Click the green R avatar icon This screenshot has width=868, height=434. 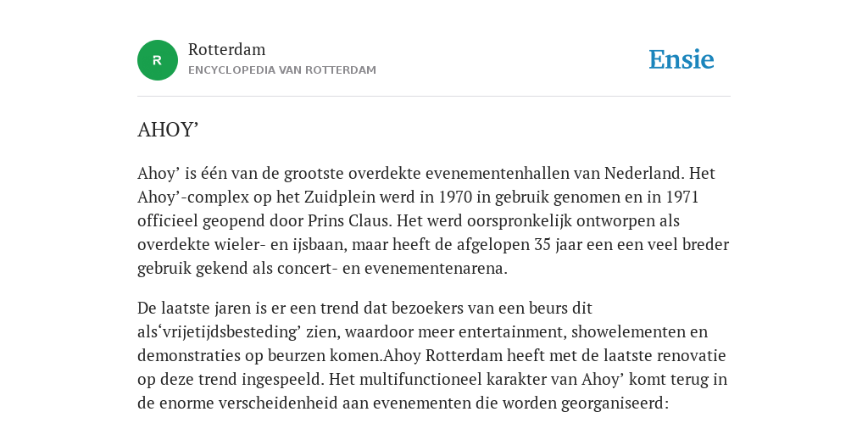point(157,60)
